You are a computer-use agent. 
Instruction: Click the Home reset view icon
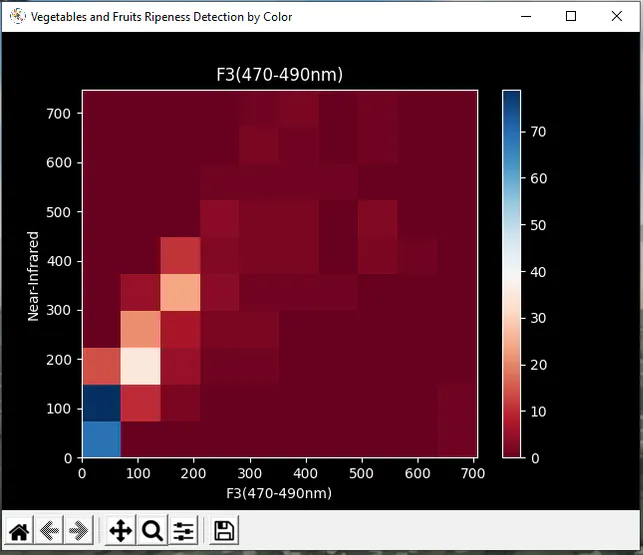[x=19, y=531]
